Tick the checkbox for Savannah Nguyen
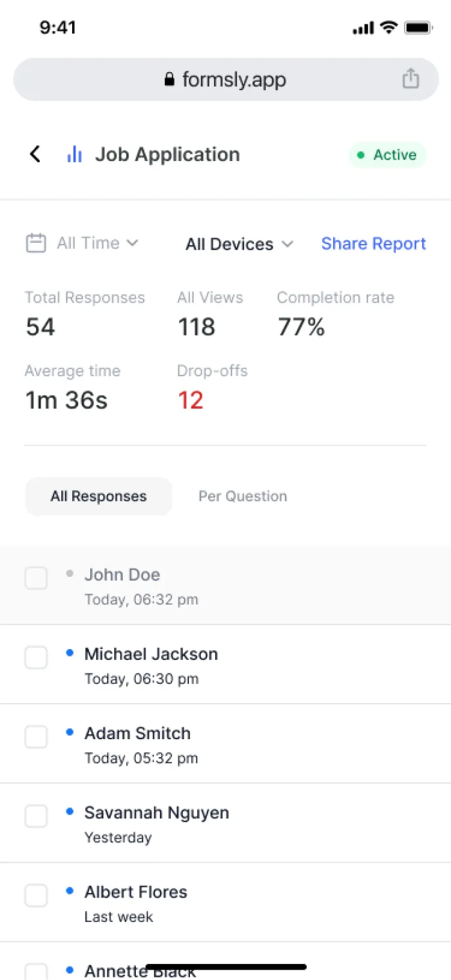This screenshot has height=980, width=451. pyautogui.click(x=36, y=816)
